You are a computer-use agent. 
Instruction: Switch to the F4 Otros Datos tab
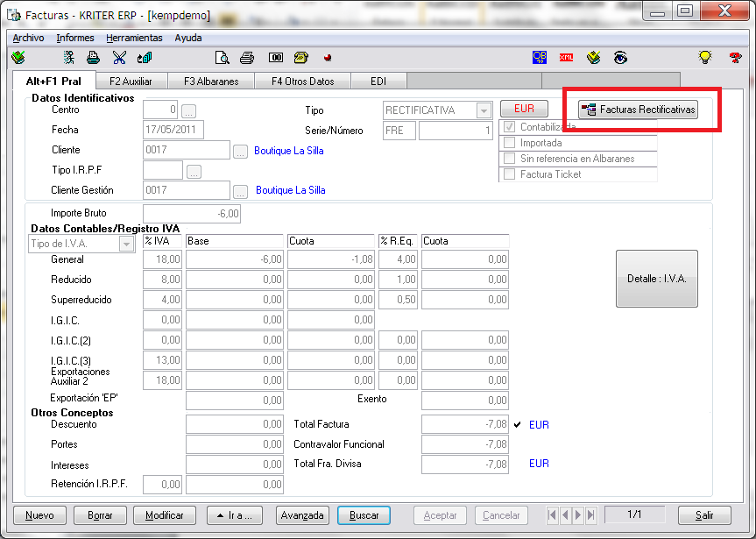[303, 81]
